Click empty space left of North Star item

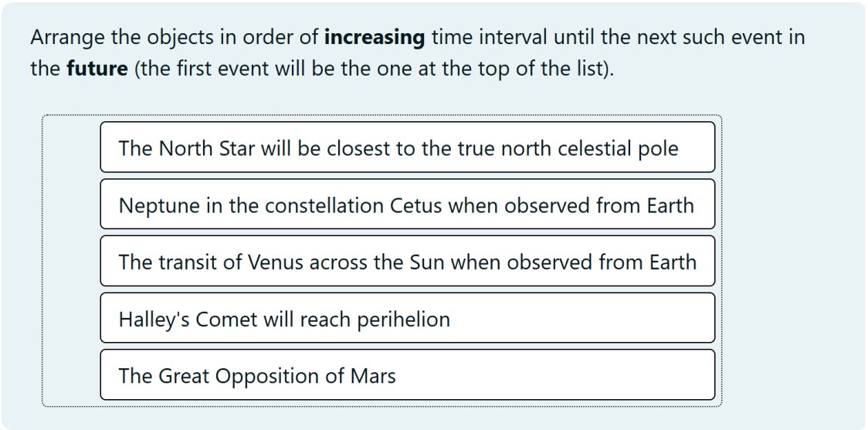[71, 147]
